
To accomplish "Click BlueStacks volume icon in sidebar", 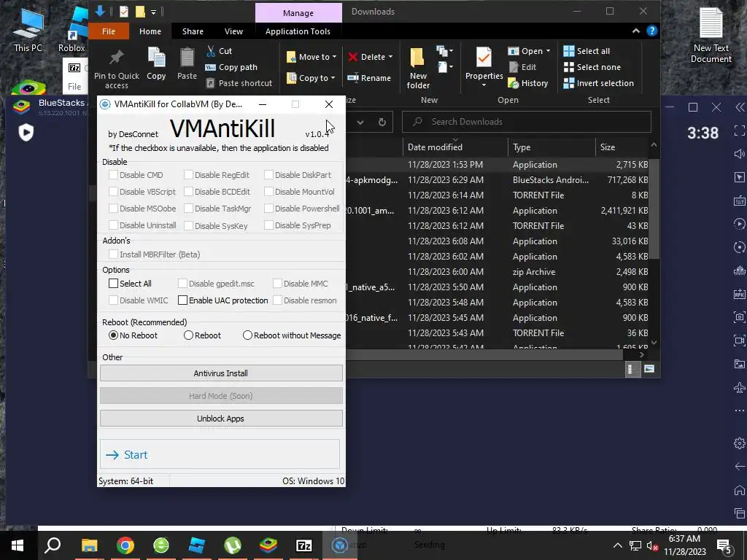I will coord(739,154).
